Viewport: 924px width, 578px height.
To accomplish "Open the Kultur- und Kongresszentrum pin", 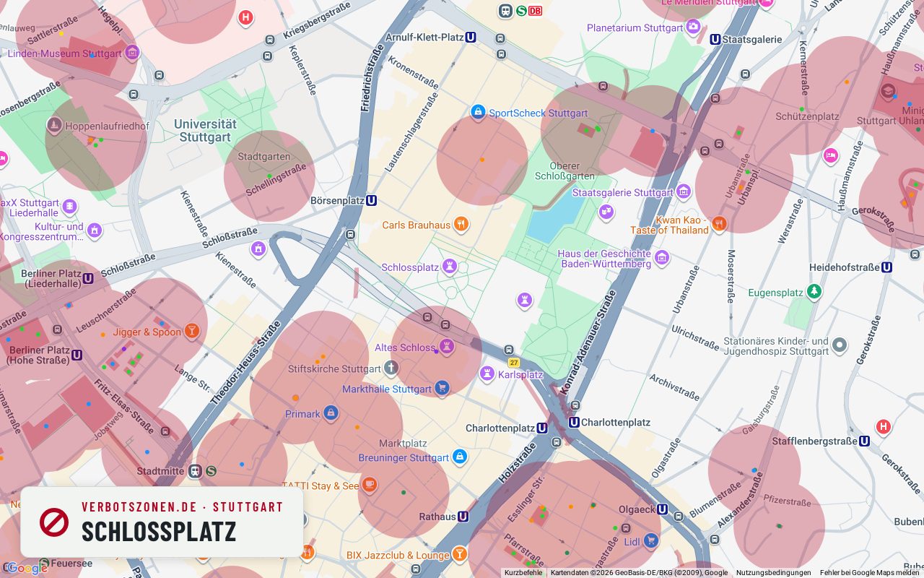I will [95, 231].
